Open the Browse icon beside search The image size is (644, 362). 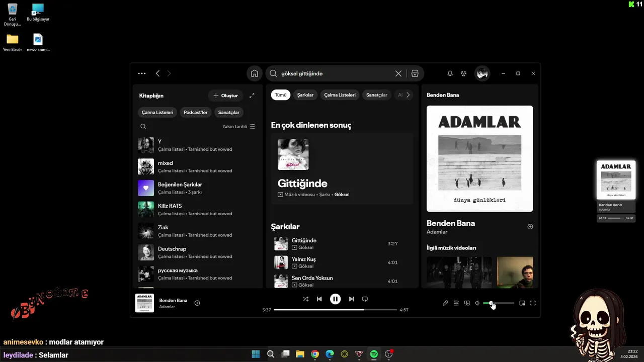tap(415, 73)
